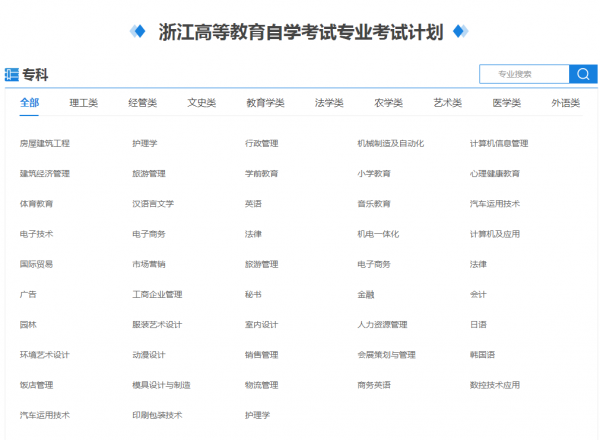
Task: Select the 艺术类 tab
Action: coord(447,103)
